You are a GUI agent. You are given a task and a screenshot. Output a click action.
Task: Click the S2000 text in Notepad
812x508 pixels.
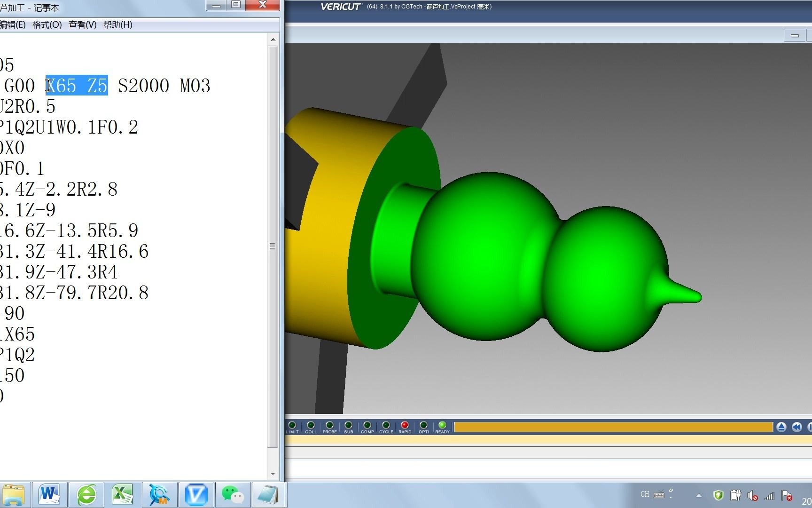[143, 86]
